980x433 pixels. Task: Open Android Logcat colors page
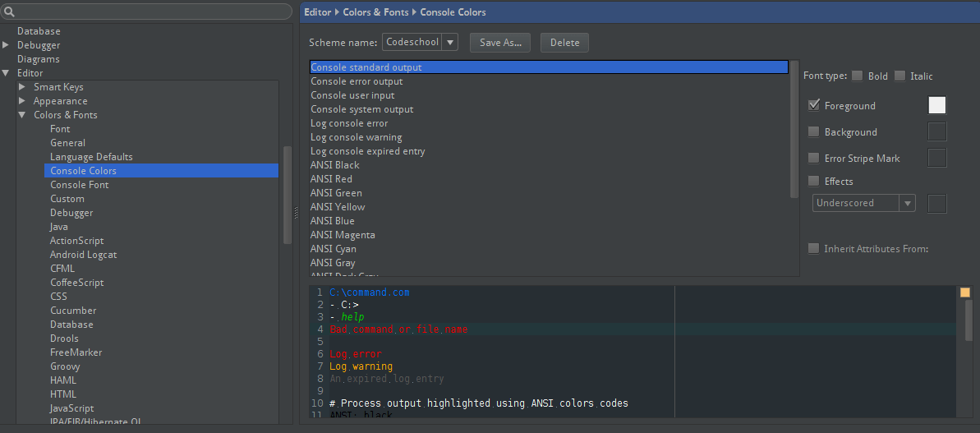coord(83,255)
